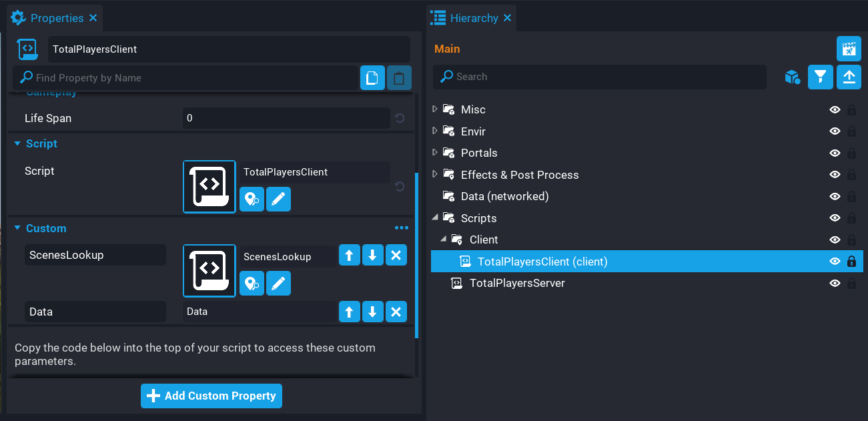Toggle the lock on the Portals folder

click(x=851, y=153)
